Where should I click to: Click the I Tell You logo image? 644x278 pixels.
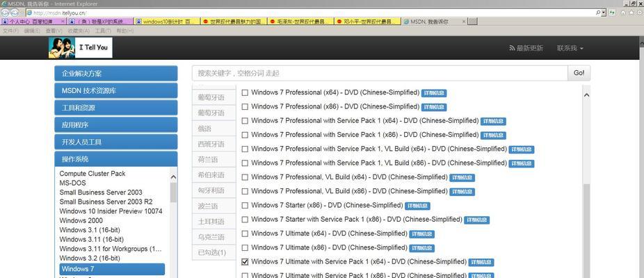(x=81, y=48)
